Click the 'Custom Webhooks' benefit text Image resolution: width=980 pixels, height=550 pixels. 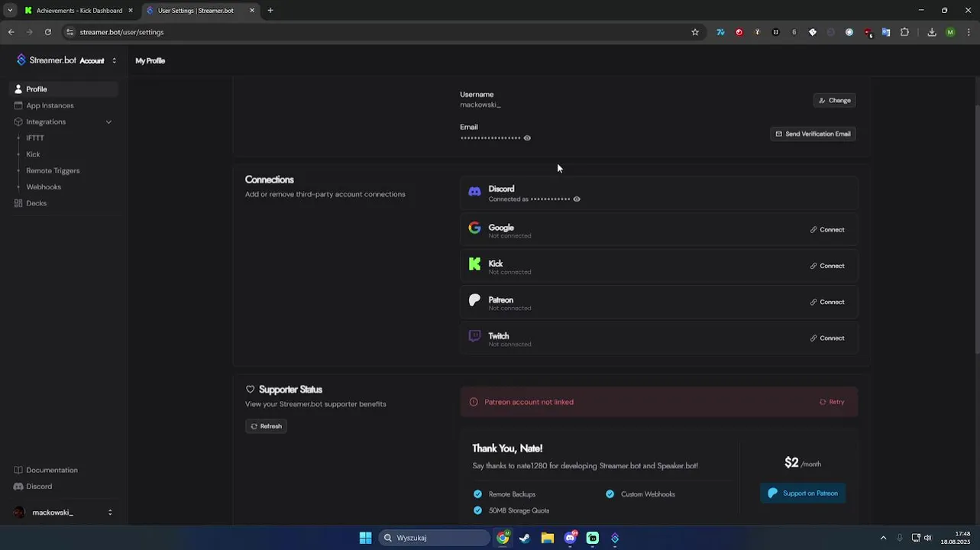pos(648,494)
